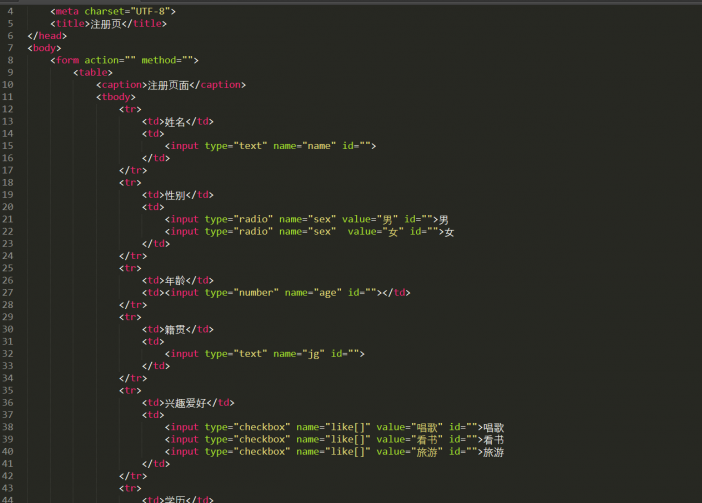This screenshot has width=702, height=503.
Task: Click the closing tr tag on line 17
Action: (133, 171)
